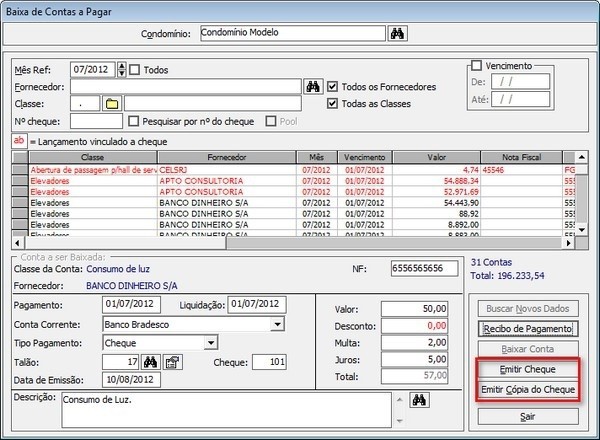Click the Classe code input field
Image resolution: width=600 pixels, height=440 pixels.
85,103
